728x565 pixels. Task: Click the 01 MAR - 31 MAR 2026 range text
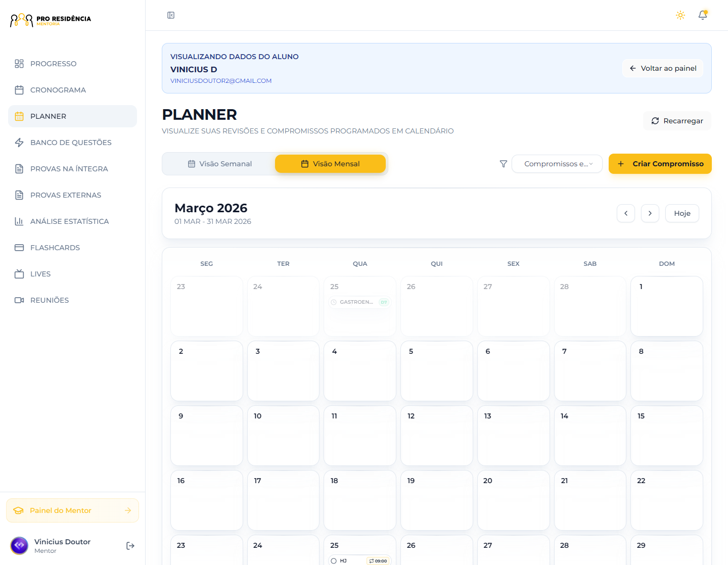pyautogui.click(x=213, y=221)
